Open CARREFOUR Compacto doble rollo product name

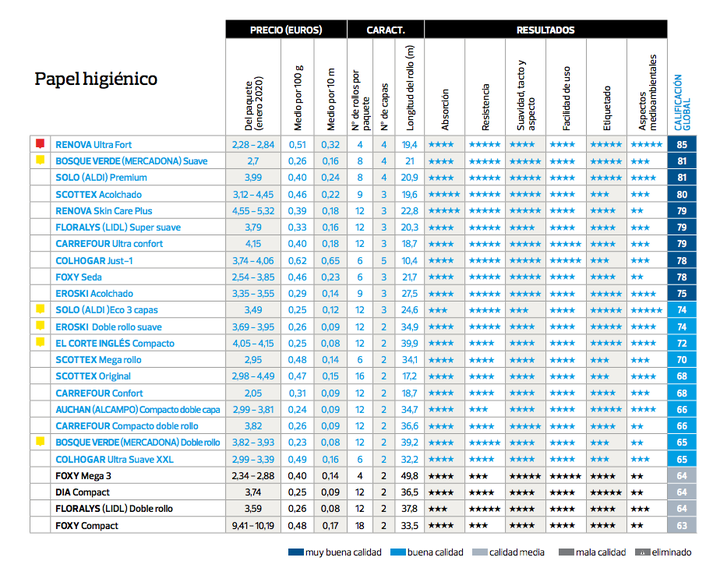[127, 426]
